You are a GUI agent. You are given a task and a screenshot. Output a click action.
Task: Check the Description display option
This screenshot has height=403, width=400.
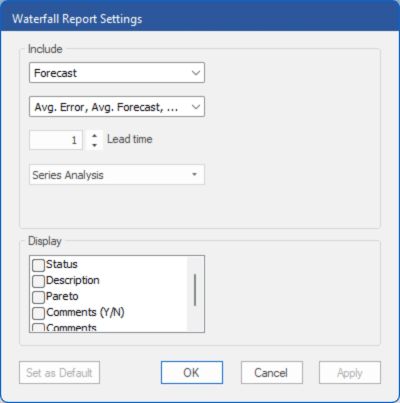point(38,281)
